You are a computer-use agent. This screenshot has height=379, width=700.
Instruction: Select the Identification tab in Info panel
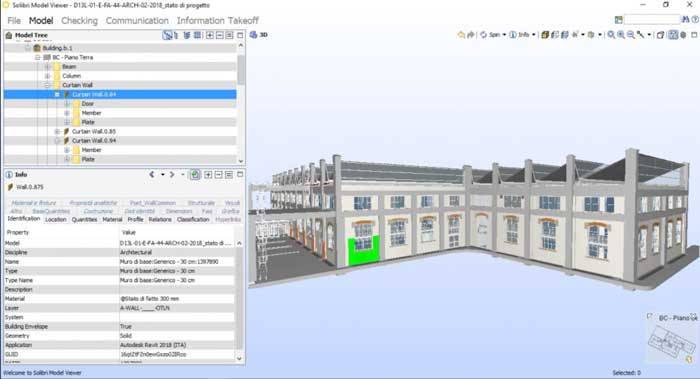(x=24, y=219)
